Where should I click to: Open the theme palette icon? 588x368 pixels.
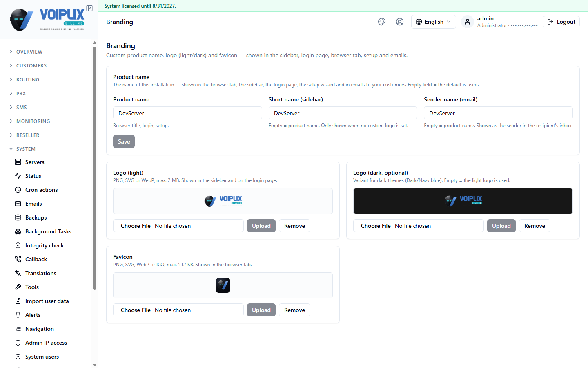[x=382, y=22]
